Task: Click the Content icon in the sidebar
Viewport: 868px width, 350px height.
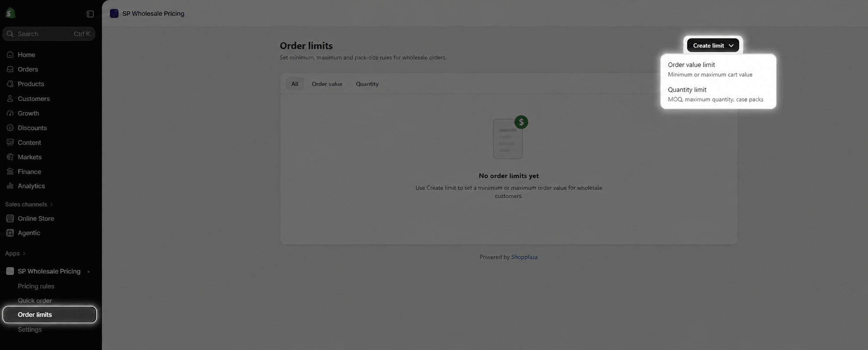Action: pos(10,143)
